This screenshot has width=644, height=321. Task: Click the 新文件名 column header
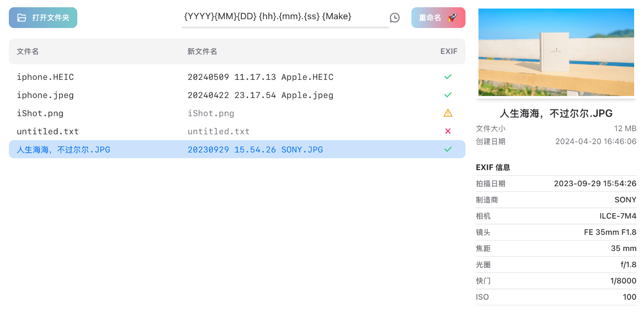coord(202,51)
